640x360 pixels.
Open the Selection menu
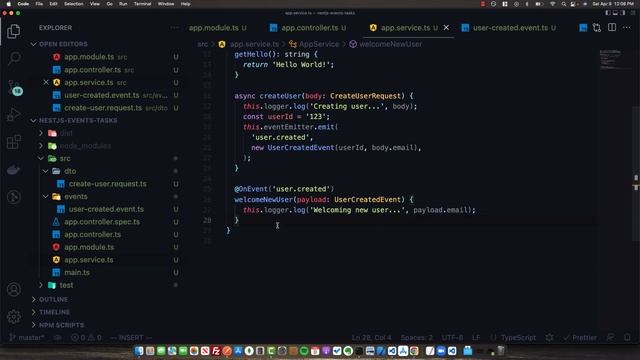(74, 4)
